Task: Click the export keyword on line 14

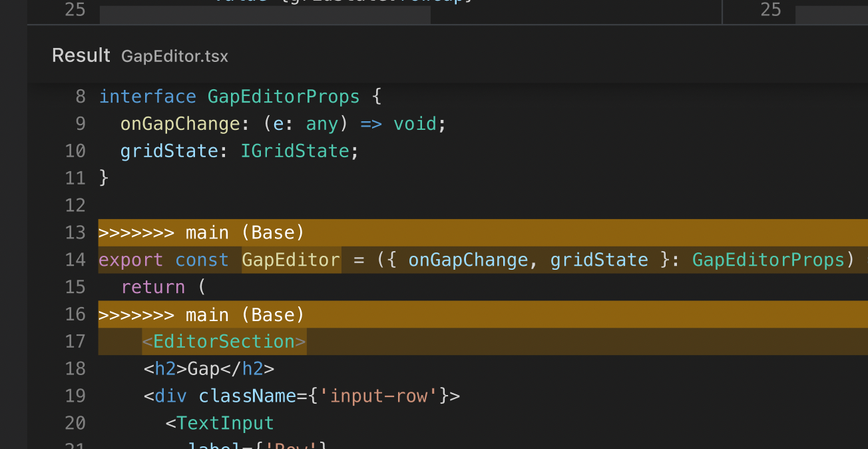Action: [130, 260]
